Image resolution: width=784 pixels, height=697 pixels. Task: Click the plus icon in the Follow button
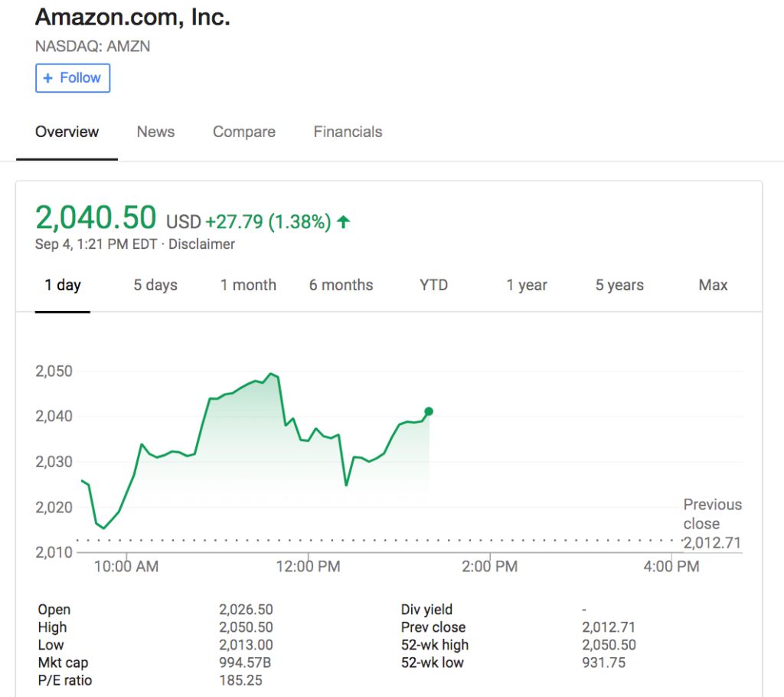[x=48, y=77]
